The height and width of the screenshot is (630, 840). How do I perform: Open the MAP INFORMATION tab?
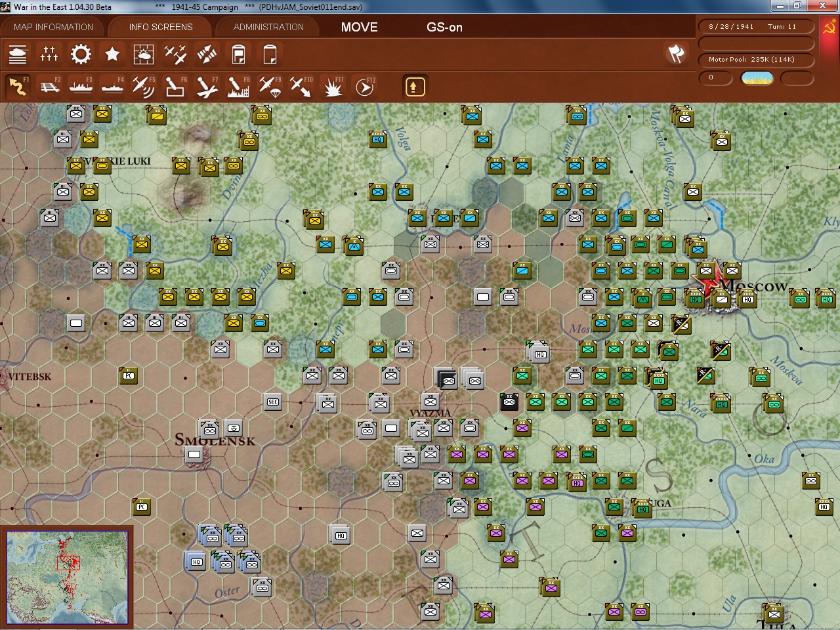click(54, 27)
